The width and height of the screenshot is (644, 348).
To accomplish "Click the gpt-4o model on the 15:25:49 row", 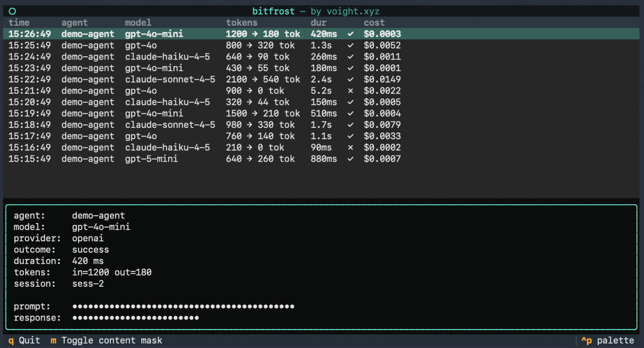I will coord(141,45).
